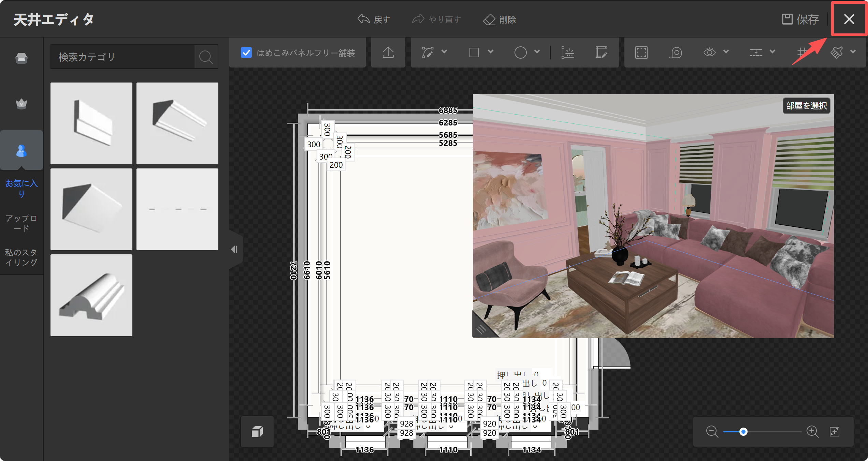Open the furniture sofa sidebar category
868x461 pixels.
point(21,58)
